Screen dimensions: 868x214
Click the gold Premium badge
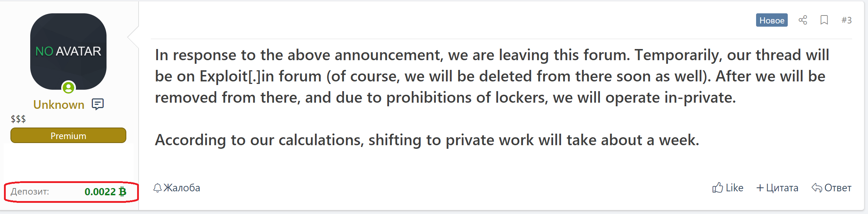click(68, 135)
